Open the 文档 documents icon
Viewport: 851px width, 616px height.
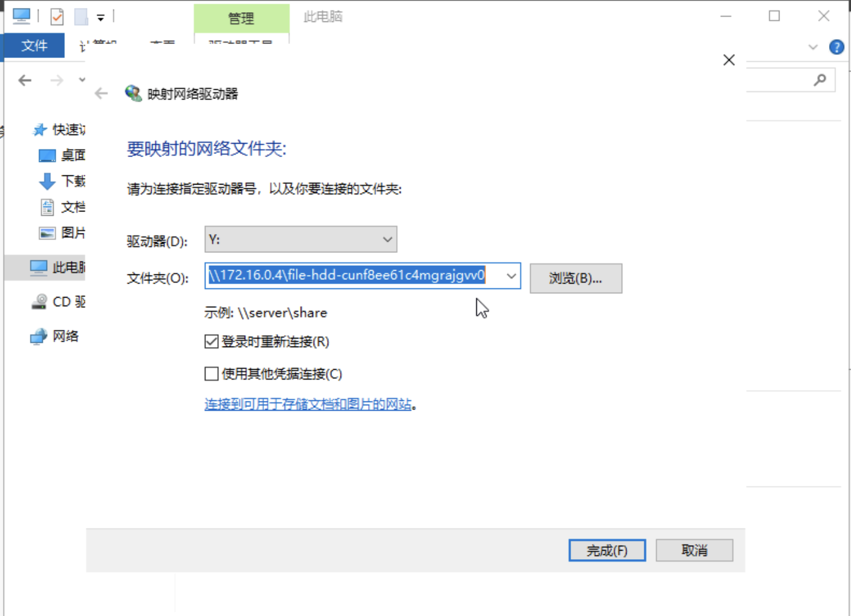tap(47, 207)
